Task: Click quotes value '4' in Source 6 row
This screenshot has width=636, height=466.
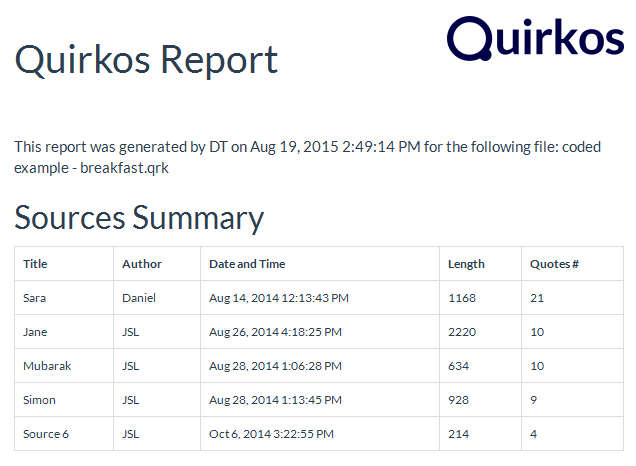Action: coord(534,434)
